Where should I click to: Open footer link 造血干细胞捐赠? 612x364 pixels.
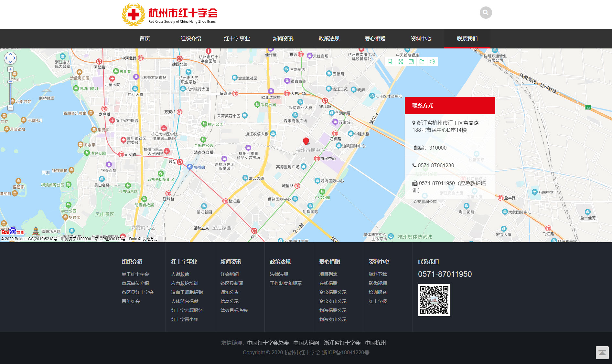click(187, 292)
